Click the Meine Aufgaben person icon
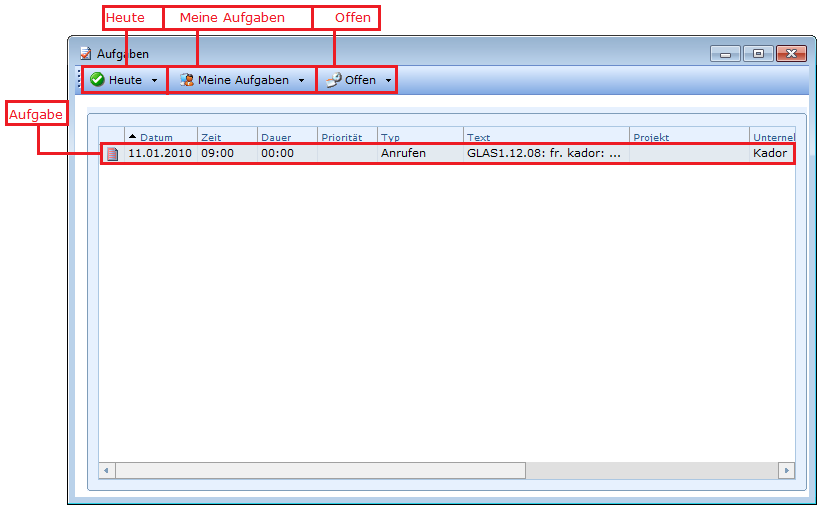The height and width of the screenshot is (506, 819). tap(186, 80)
